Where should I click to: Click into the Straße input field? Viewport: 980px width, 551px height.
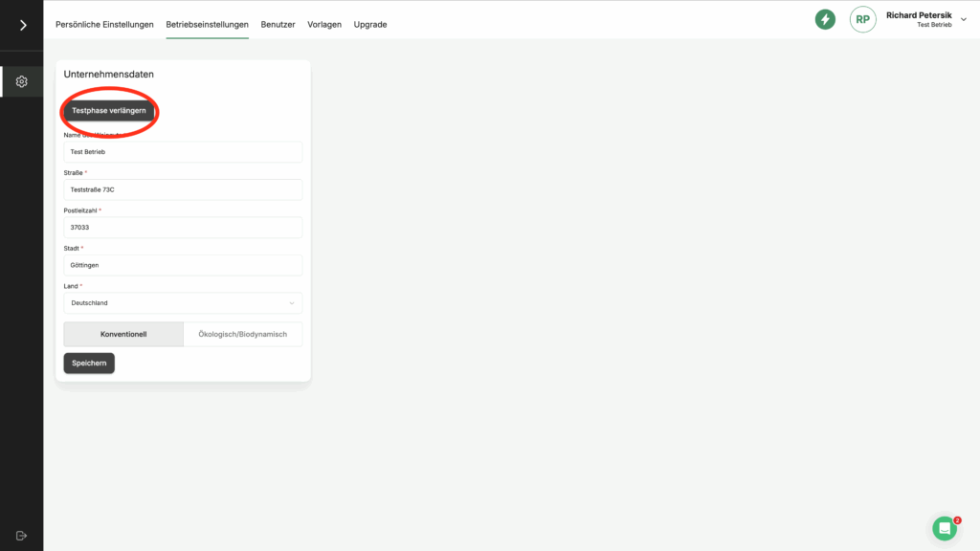point(183,189)
